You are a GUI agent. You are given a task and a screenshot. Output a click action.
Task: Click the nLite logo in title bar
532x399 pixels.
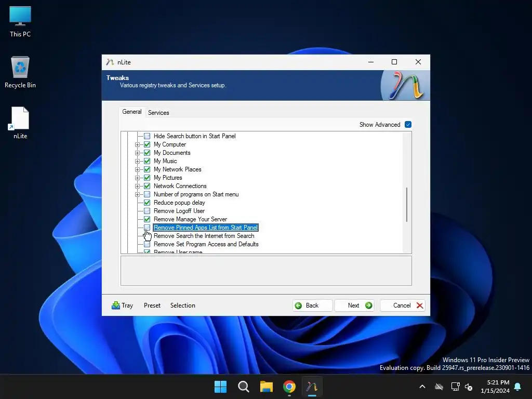[110, 62]
